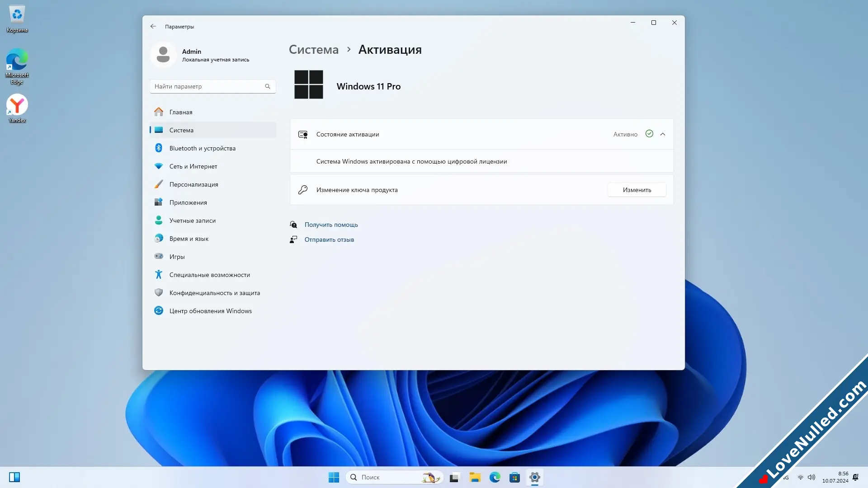Maximize the Параметры window
This screenshot has height=488, width=868.
[654, 23]
